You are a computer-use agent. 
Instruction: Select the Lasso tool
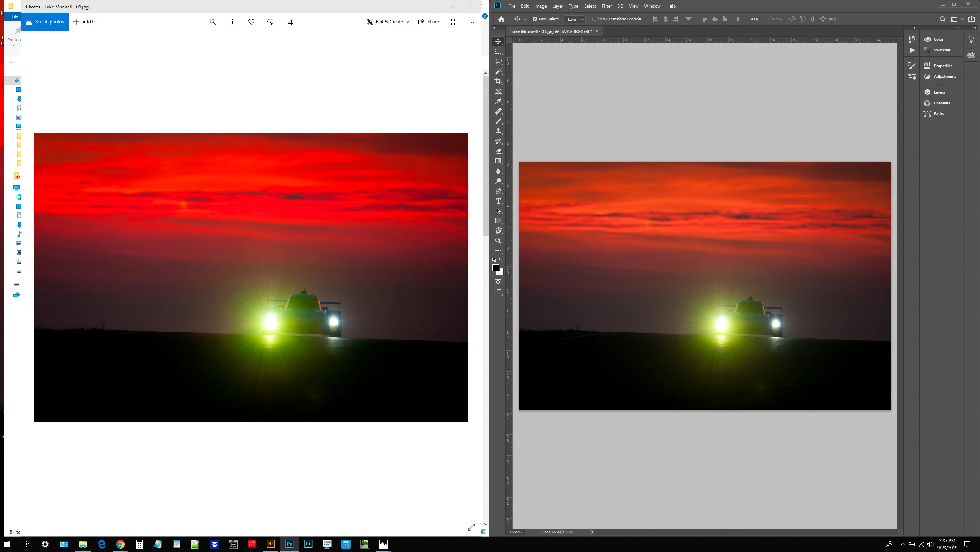coord(498,61)
